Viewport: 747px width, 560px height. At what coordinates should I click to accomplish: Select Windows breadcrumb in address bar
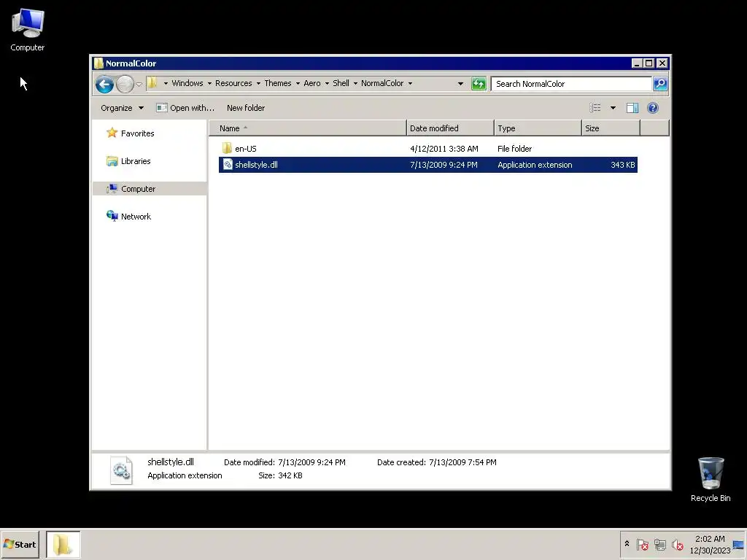(x=187, y=83)
